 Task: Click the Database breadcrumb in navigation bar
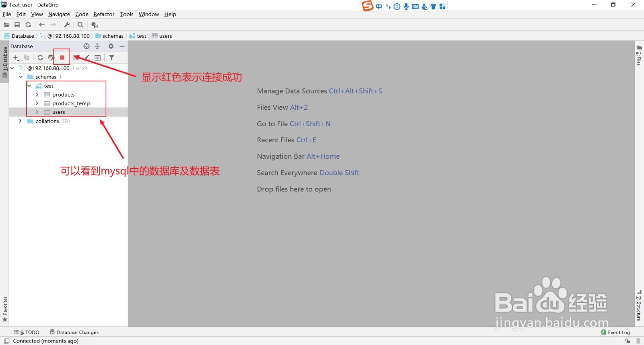click(19, 36)
